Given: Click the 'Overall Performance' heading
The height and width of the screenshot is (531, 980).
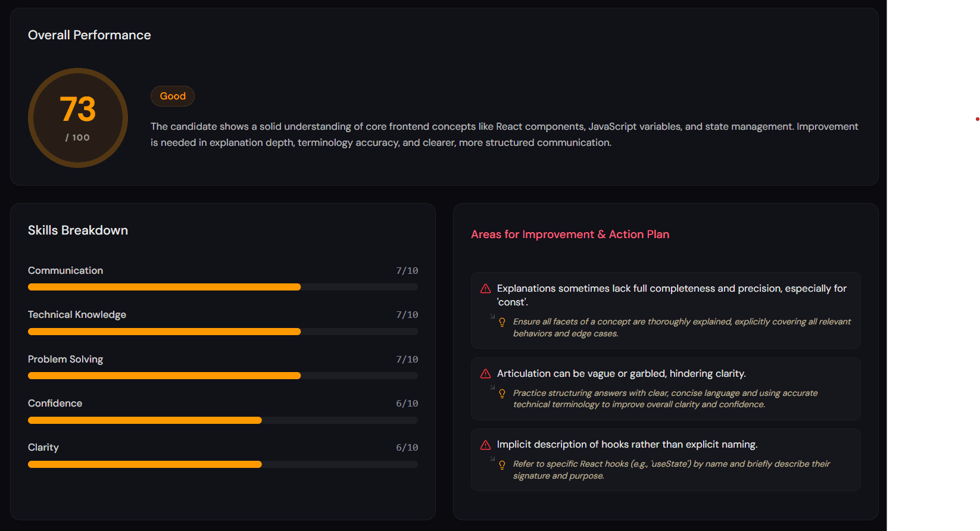Looking at the screenshot, I should [x=89, y=35].
